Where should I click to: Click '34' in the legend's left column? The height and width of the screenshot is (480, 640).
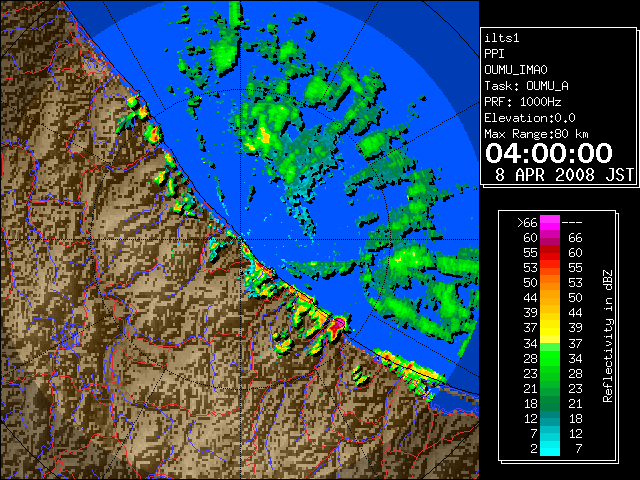[531, 343]
